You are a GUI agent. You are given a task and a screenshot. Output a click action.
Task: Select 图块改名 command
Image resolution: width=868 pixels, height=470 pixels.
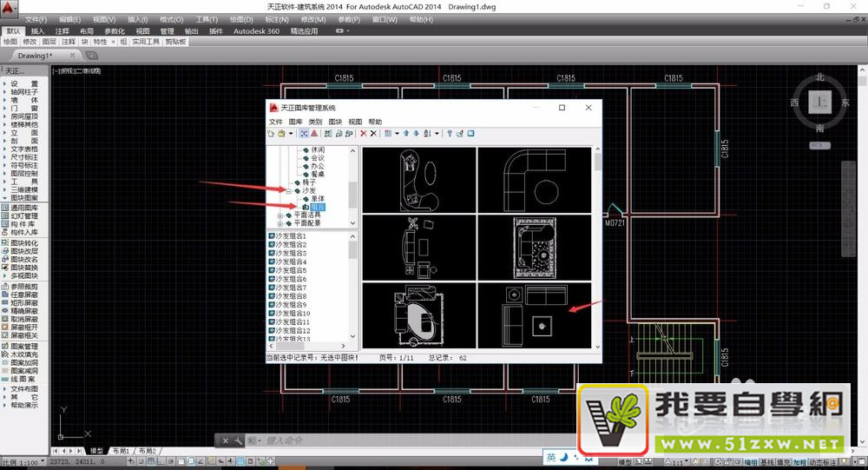[20, 260]
